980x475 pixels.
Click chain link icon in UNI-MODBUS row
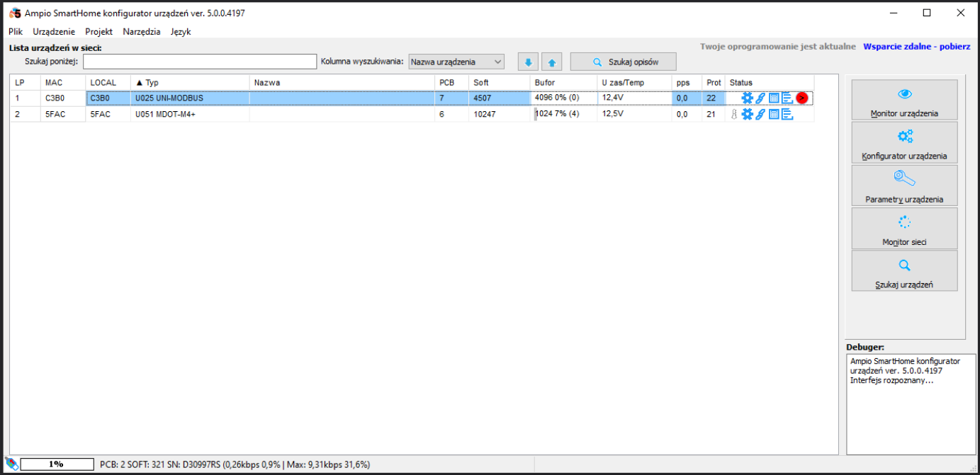(760, 98)
